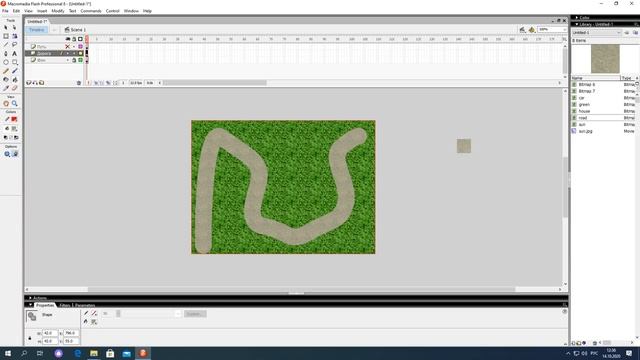Click the Timeline toggle button
Screen dimensions: 640x360
(37, 30)
